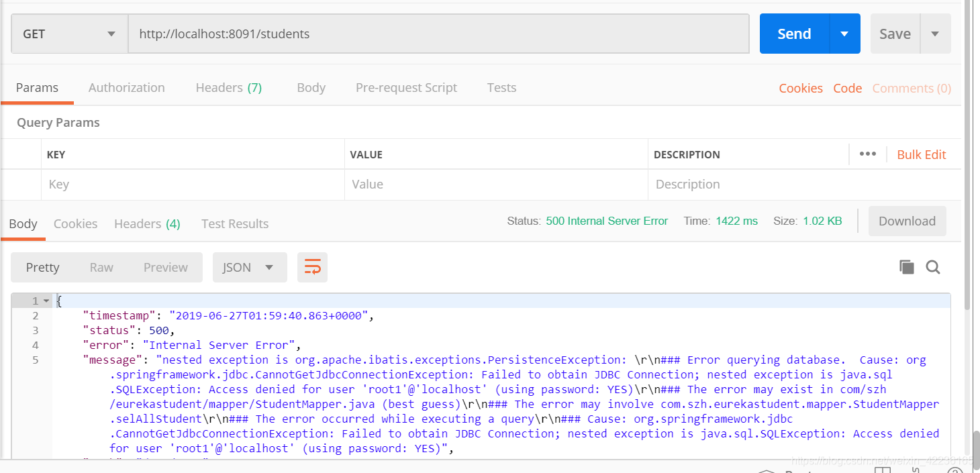Open the Cookies link on the right

pyautogui.click(x=801, y=89)
